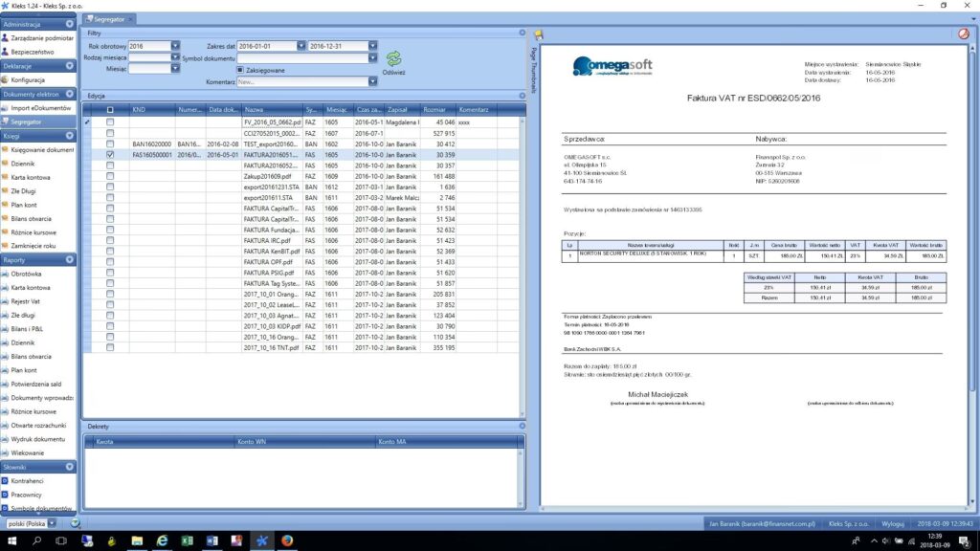Collapse the Filtry panel using its round arrow
The height and width of the screenshot is (551, 980).
pyautogui.click(x=523, y=33)
